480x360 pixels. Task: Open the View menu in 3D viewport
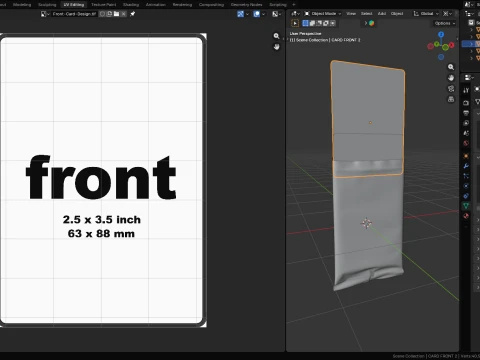pyautogui.click(x=351, y=14)
